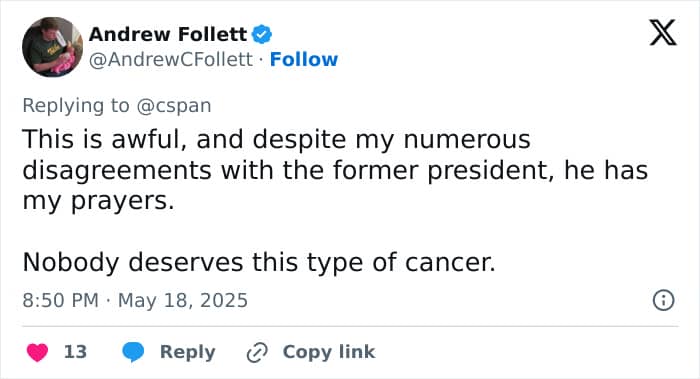This screenshot has height=379, width=700.
Task: Click the chain link icon
Action: pyautogui.click(x=257, y=353)
